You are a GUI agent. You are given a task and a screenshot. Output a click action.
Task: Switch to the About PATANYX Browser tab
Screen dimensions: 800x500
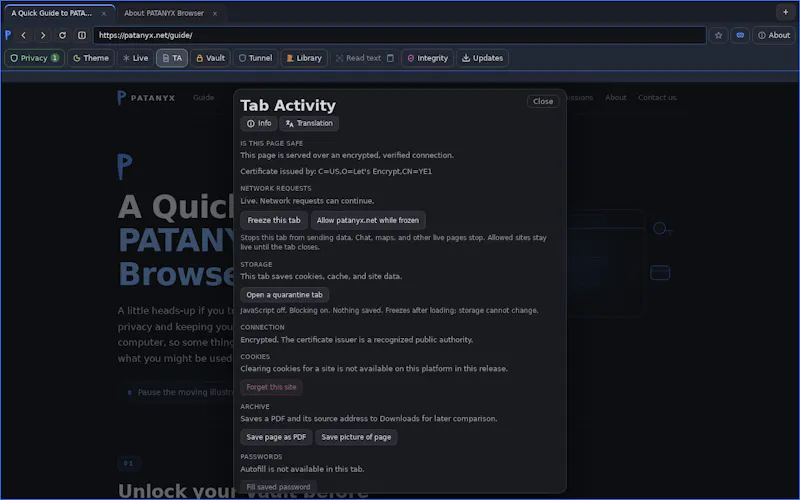tap(164, 13)
